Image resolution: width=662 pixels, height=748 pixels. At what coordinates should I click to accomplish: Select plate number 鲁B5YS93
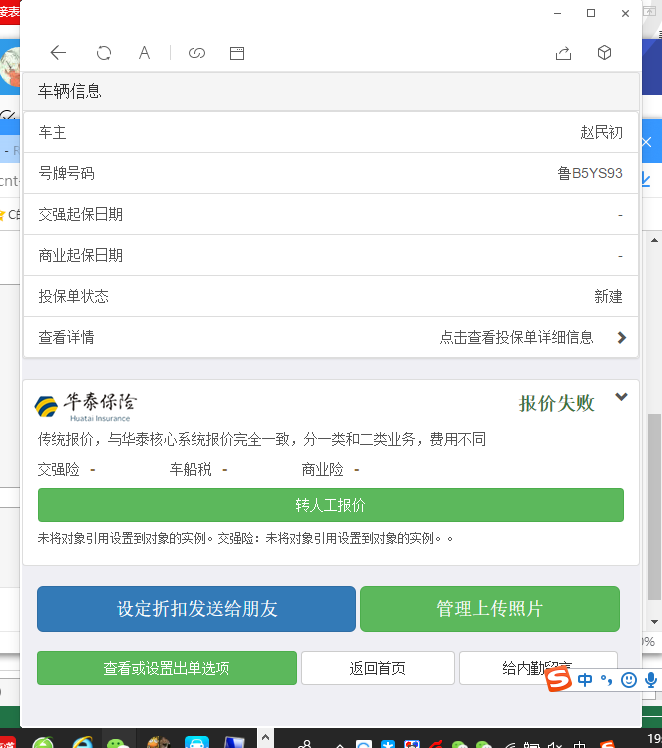(590, 173)
